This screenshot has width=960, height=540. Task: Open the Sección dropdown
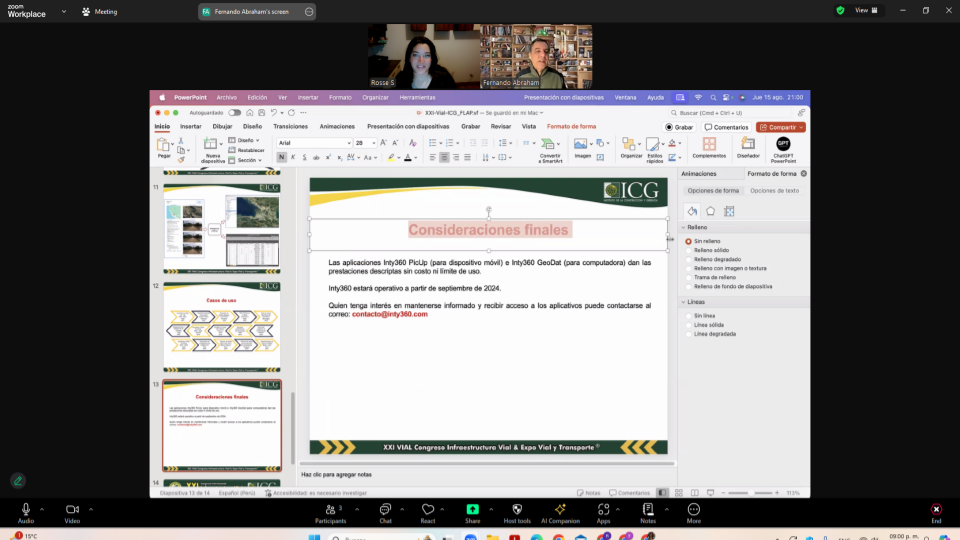pyautogui.click(x=246, y=160)
